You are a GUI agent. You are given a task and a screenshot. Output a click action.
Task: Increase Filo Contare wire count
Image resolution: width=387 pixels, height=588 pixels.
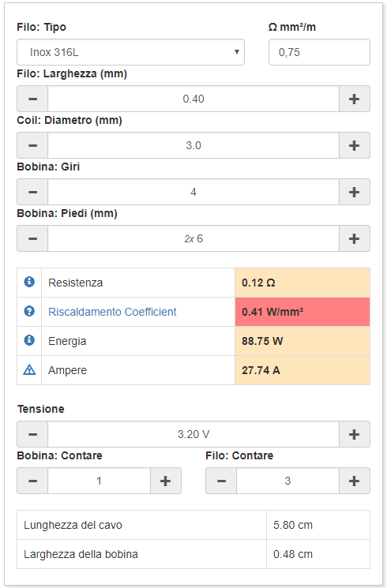point(355,481)
